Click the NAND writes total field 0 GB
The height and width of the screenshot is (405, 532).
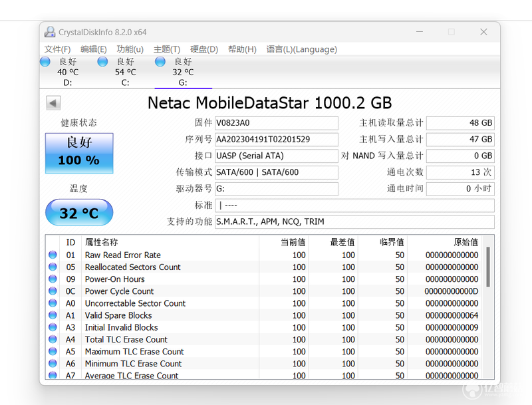click(460, 156)
